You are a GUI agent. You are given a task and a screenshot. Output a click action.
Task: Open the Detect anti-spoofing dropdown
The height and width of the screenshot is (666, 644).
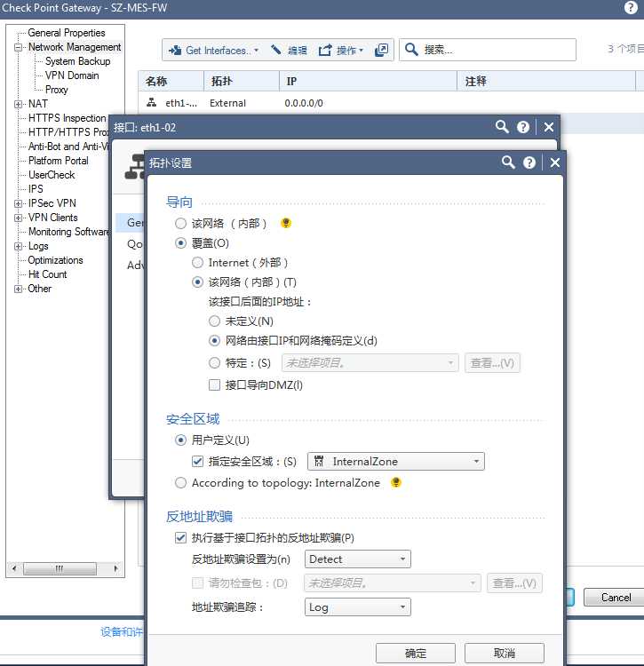[x=357, y=559]
